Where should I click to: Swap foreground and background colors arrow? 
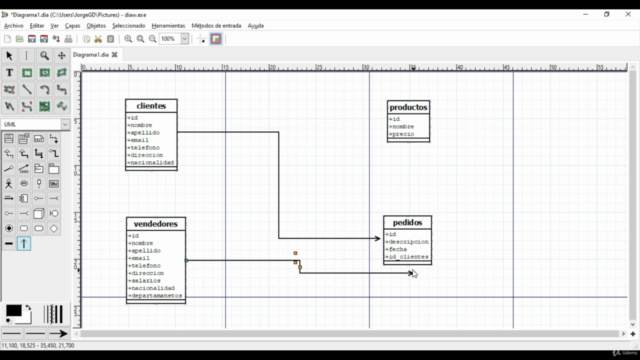point(29,308)
